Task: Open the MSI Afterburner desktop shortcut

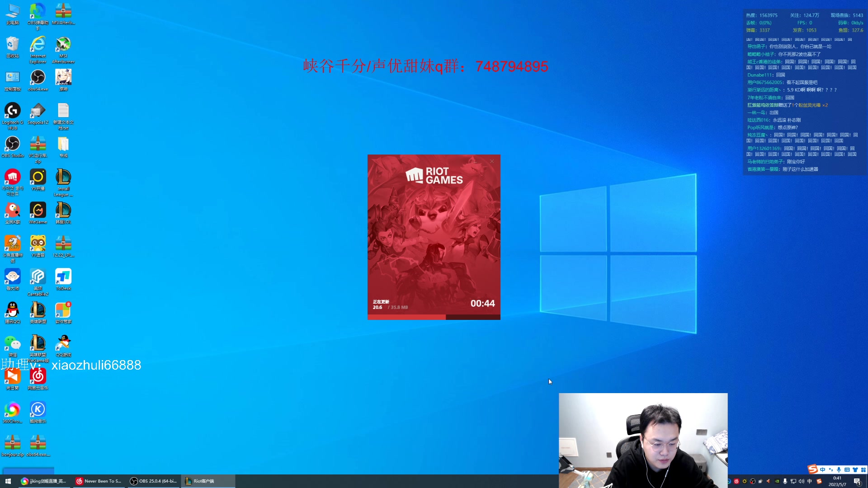Action: pos(63,45)
